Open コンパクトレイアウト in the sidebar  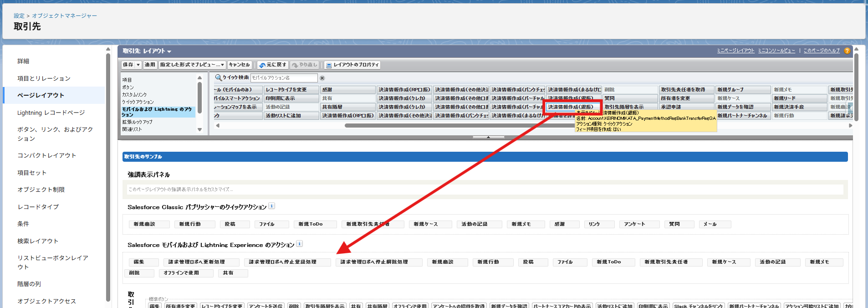tap(46, 155)
